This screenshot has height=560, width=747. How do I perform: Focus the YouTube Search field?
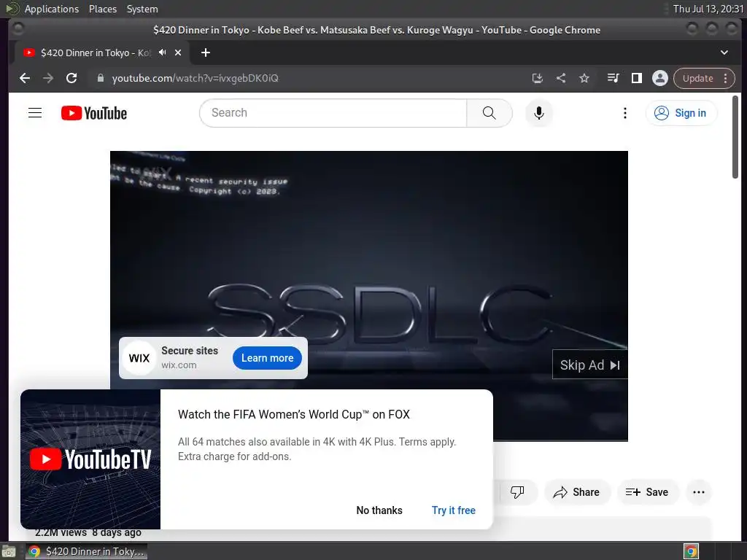[x=333, y=113]
